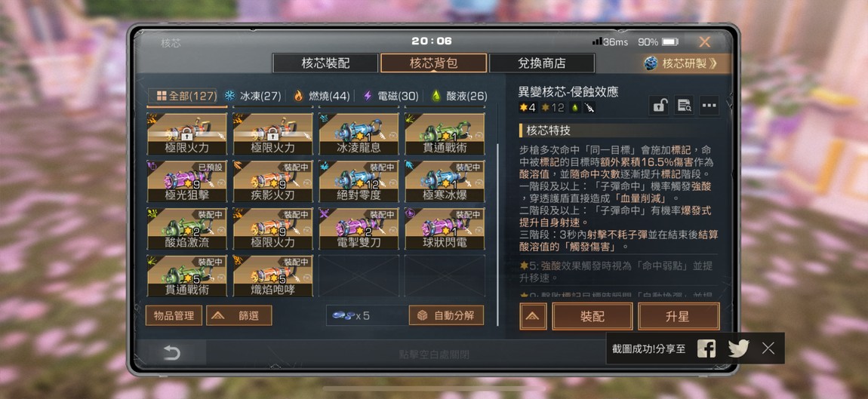Expand the 篩選 filter options
868x399 pixels.
click(x=239, y=315)
